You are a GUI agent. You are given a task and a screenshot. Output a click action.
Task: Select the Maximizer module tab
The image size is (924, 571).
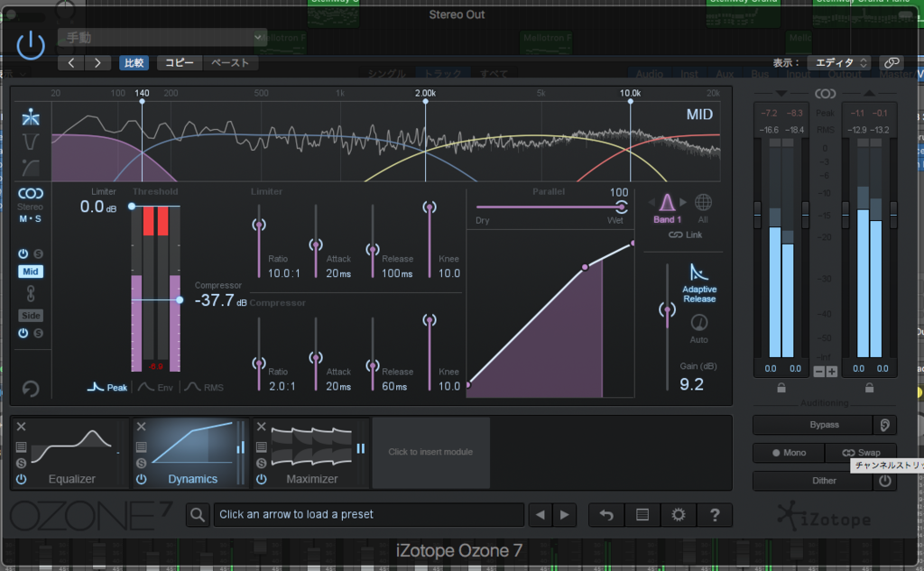click(x=311, y=453)
